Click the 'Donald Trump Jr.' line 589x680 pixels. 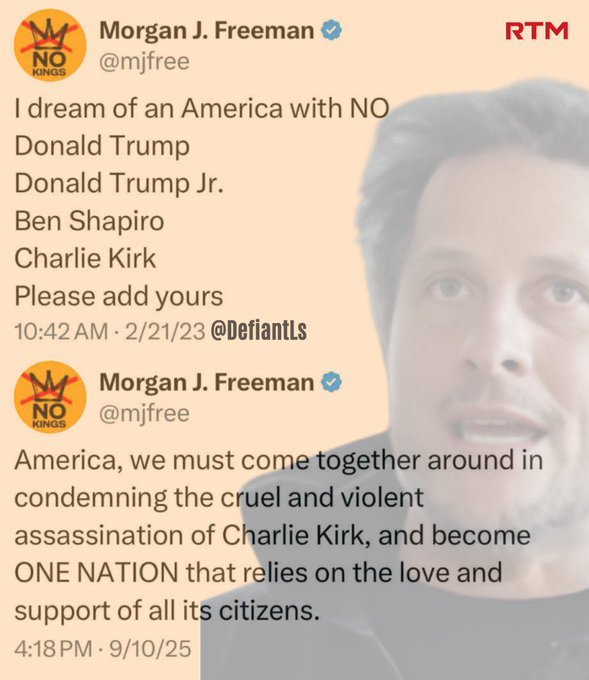[119, 183]
